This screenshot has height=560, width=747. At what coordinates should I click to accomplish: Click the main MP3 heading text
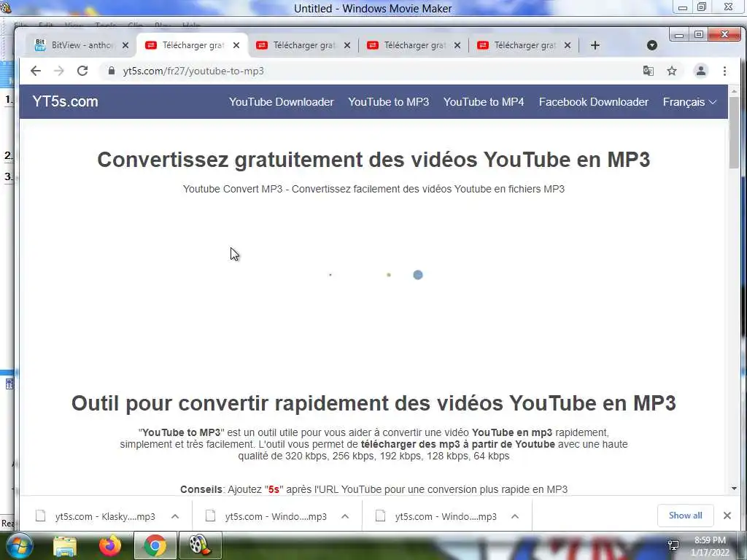[x=373, y=160]
